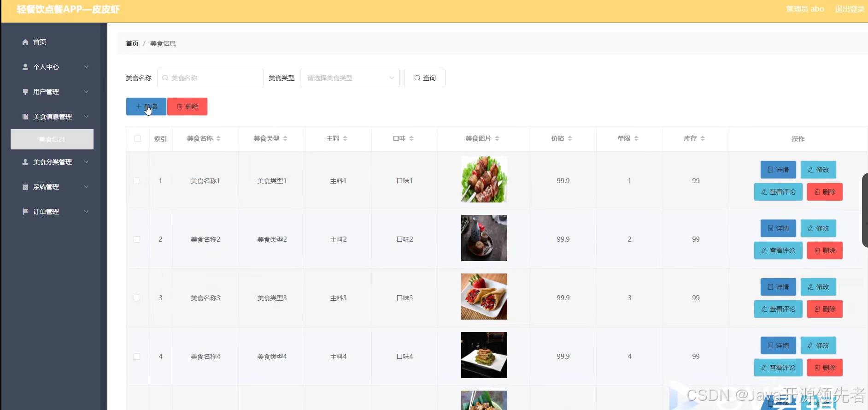Click the 首页 breadcrumb link
This screenshot has width=868, height=410.
pos(132,43)
